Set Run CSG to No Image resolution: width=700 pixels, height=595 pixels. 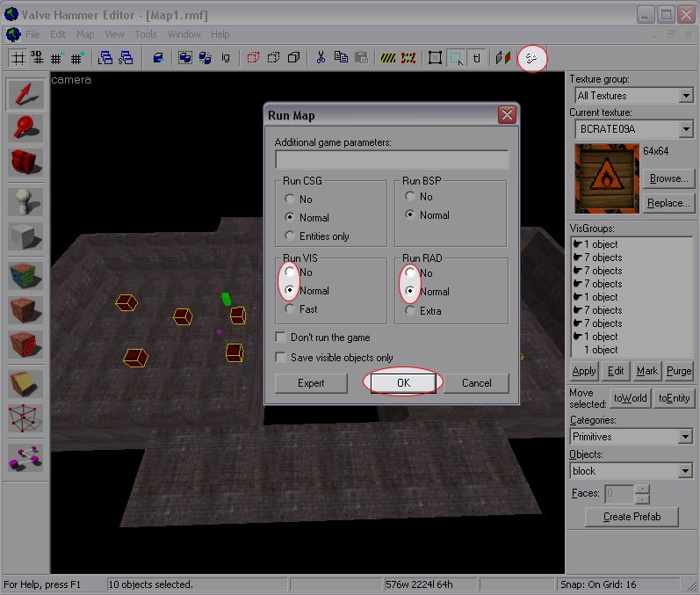click(x=290, y=199)
